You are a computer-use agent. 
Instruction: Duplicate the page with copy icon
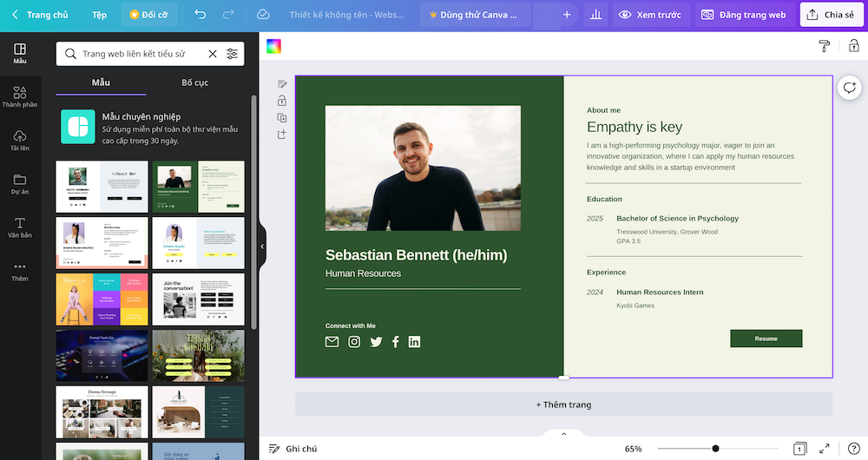click(x=282, y=117)
